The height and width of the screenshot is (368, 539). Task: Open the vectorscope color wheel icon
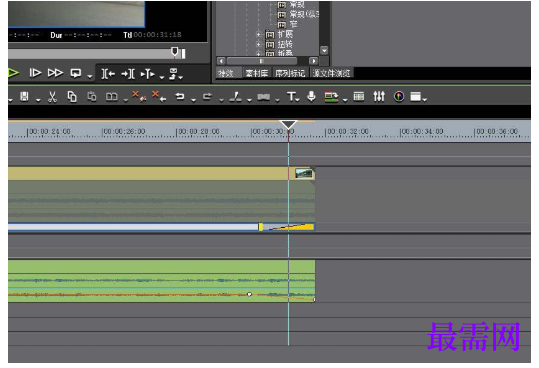pos(399,97)
